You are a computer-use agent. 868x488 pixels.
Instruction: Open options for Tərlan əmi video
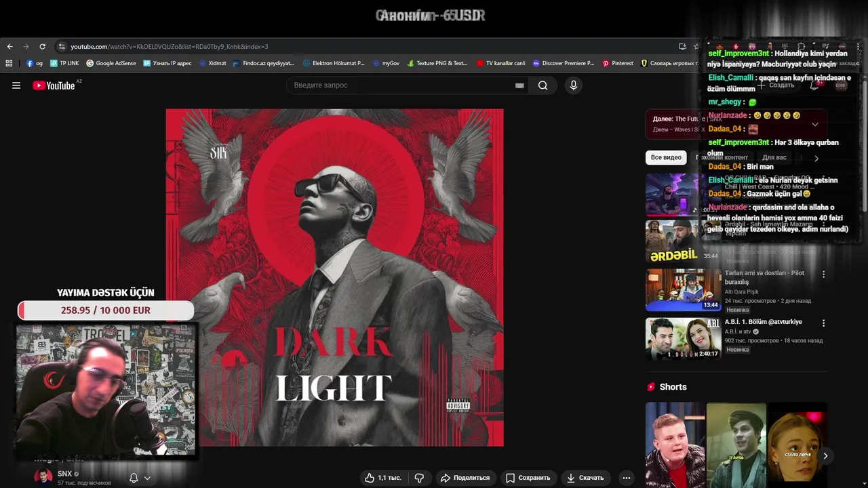point(823,274)
